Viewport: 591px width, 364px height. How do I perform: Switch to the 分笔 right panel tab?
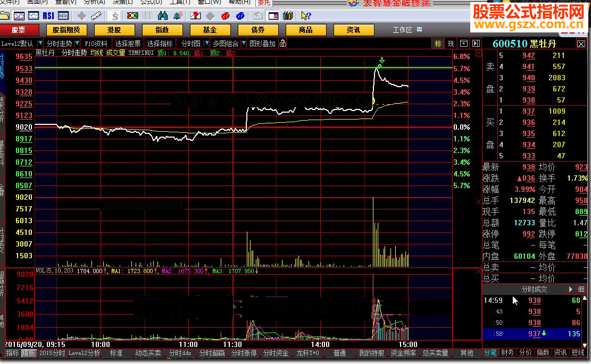pos(490,353)
